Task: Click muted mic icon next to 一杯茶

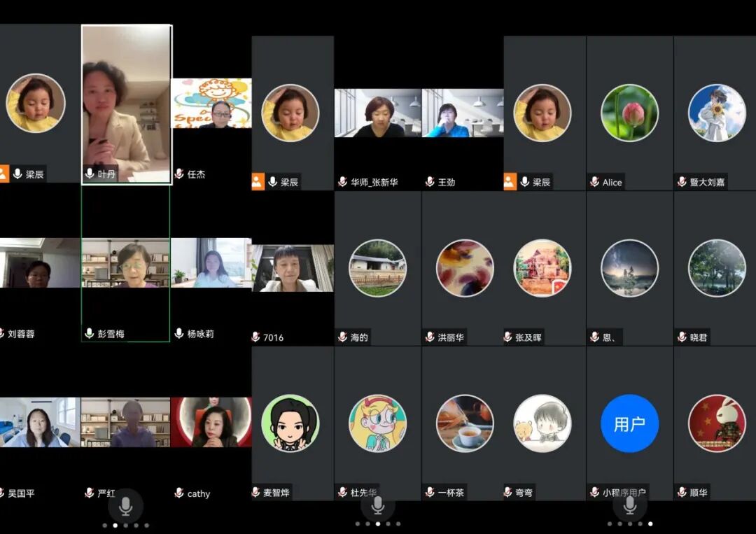Action: [430, 492]
